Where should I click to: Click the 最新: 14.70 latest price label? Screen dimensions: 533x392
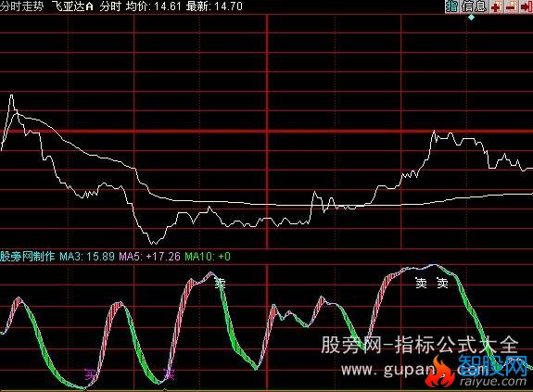[214, 6]
